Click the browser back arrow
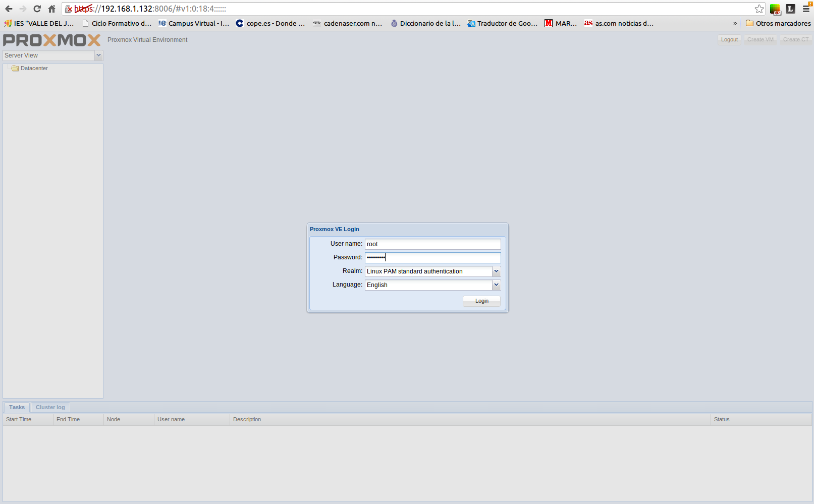Viewport: 814px width, 504px height. point(9,9)
